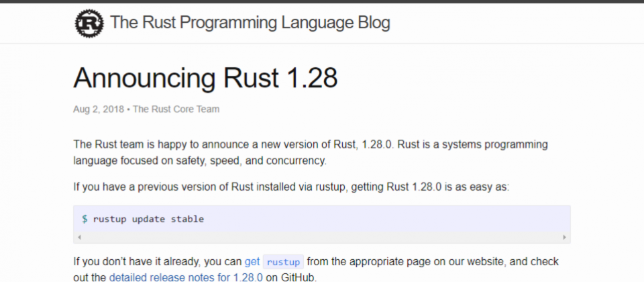The width and height of the screenshot is (644, 282).
Task: Click the Rust gear logo icon
Action: pyautogui.click(x=89, y=24)
